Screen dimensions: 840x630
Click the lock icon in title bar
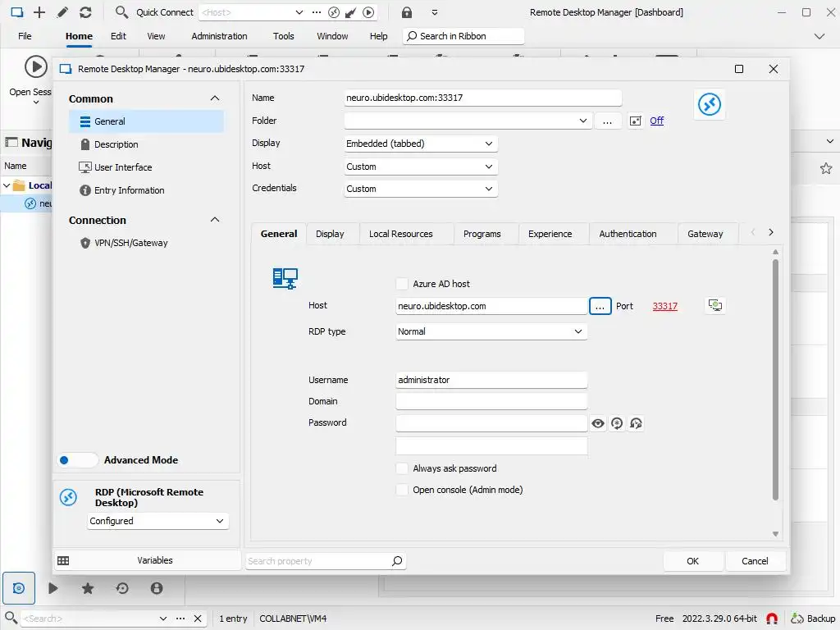407,12
